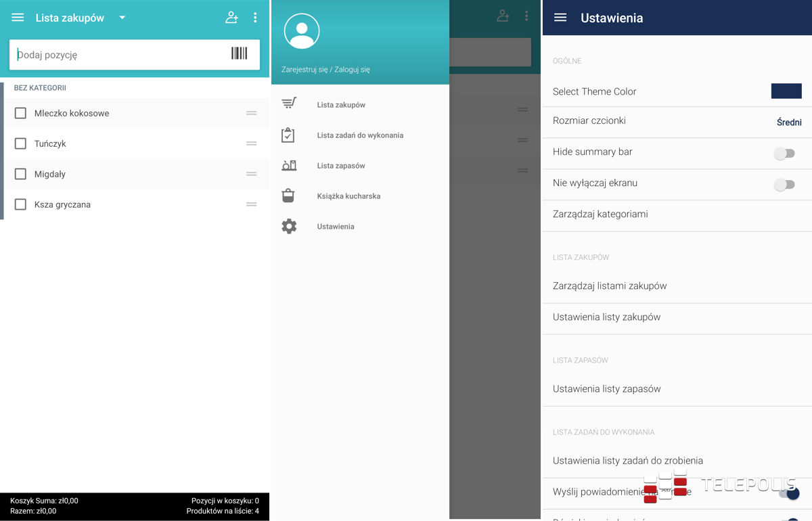Select Książka kucharska in side menu
This screenshot has height=521, width=812.
coord(348,196)
